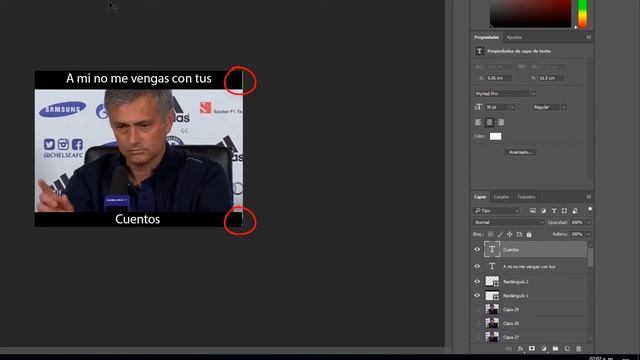Open the Properties panel menu icon
640x360 pixels.
pos(589,37)
